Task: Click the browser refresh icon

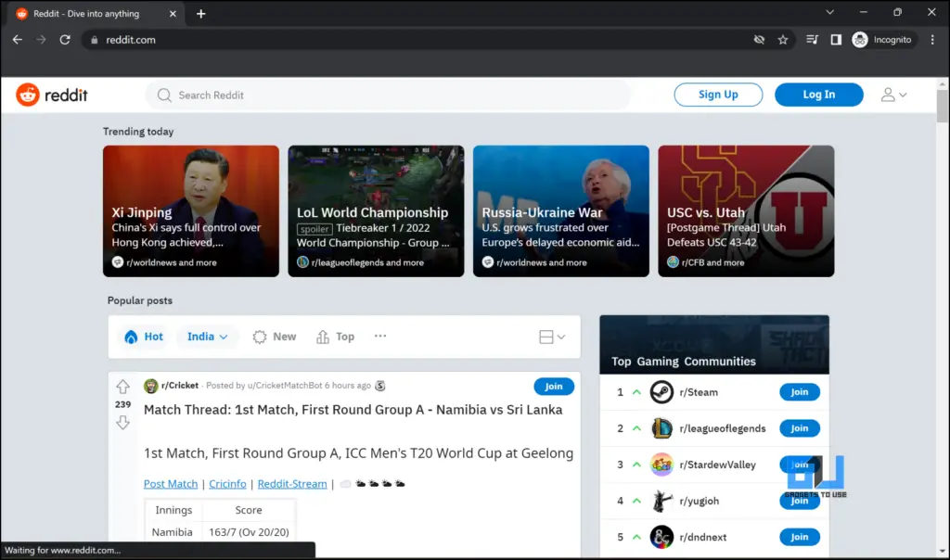Action: point(63,39)
